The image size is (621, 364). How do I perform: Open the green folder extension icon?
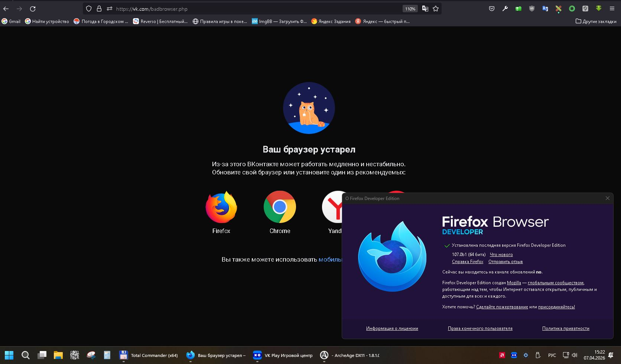[518, 9]
